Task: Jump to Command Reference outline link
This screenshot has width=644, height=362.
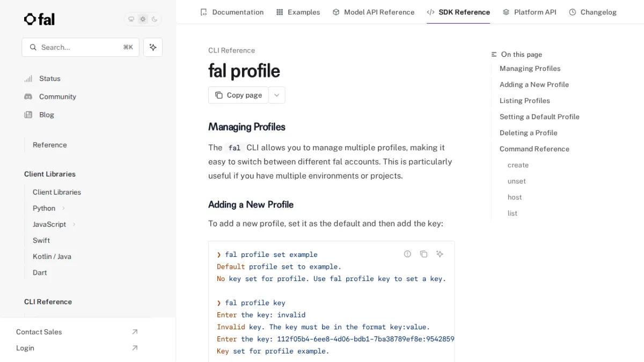Action: [534, 149]
